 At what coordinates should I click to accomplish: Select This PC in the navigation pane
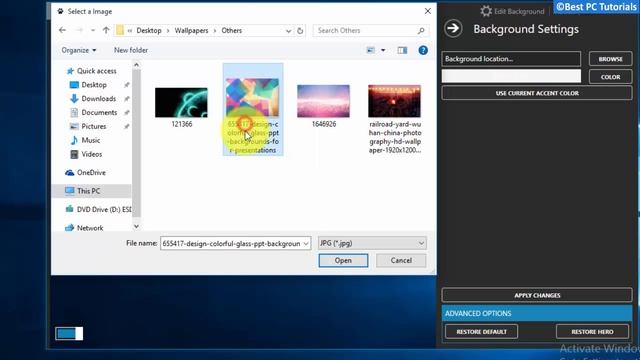pos(88,191)
